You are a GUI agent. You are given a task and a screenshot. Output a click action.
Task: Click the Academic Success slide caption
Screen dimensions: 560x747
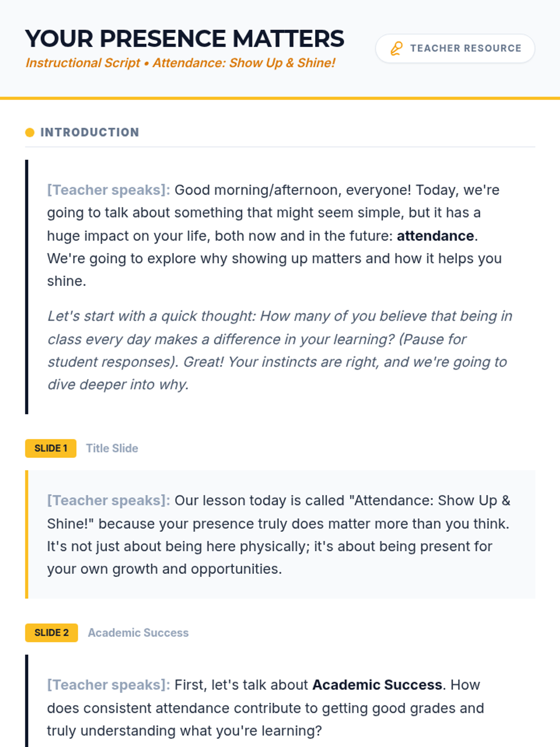coord(138,633)
